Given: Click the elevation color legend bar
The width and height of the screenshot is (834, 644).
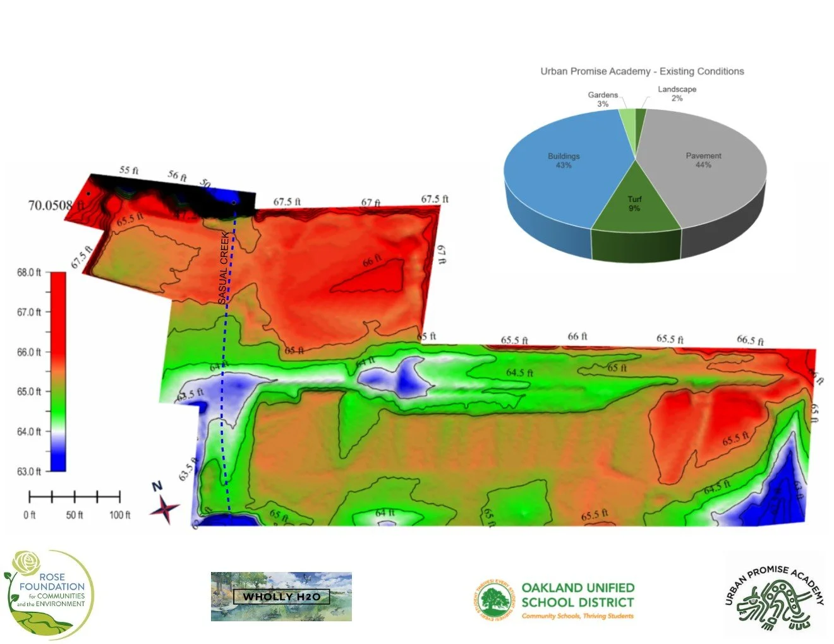Looking at the screenshot, I should click(x=57, y=372).
